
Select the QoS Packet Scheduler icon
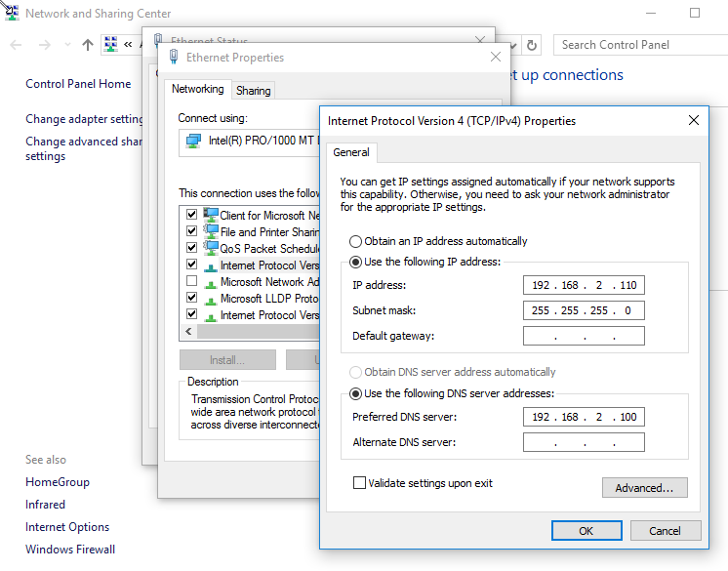point(211,248)
